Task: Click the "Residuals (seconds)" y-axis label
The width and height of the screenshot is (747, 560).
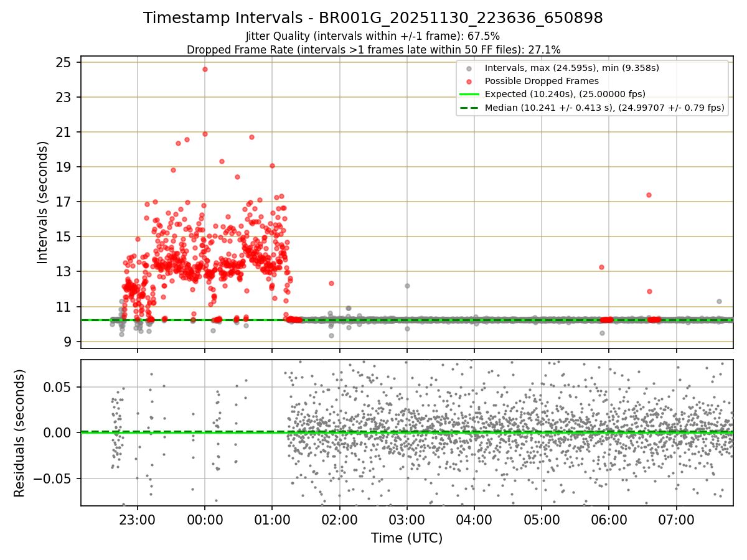Action: 20,433
